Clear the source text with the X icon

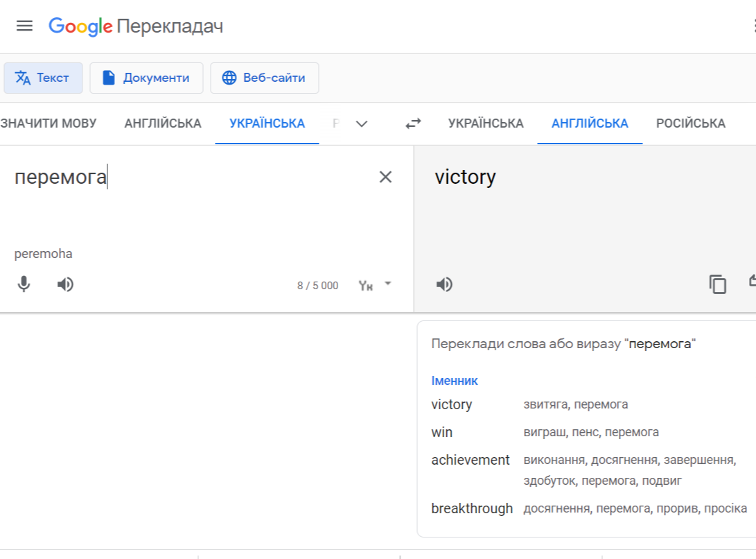pyautogui.click(x=385, y=178)
